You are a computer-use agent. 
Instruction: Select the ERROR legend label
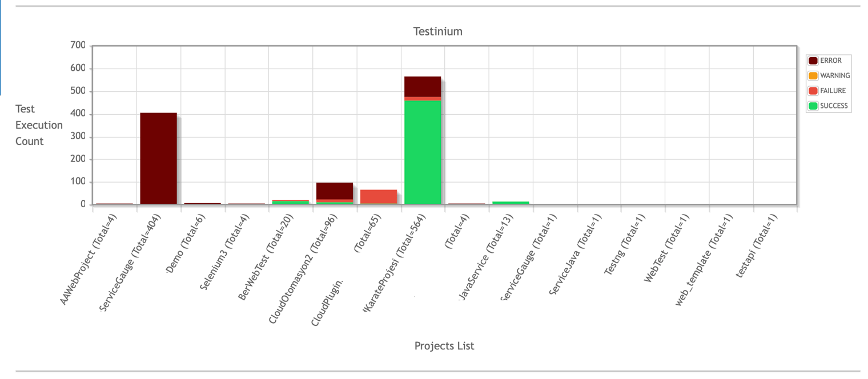coord(831,61)
